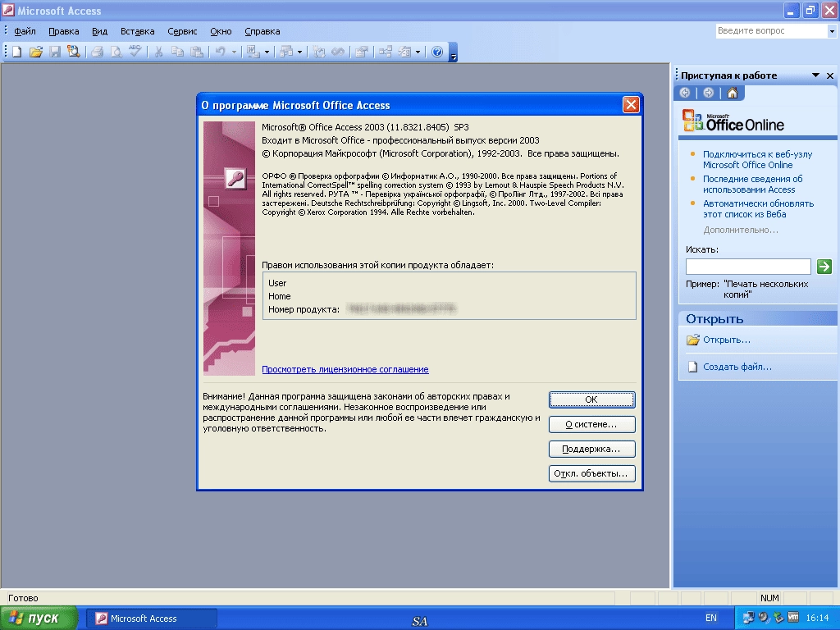The image size is (840, 630).
Task: Open the toolbar options arrow at toolbar end
Action: 453,53
